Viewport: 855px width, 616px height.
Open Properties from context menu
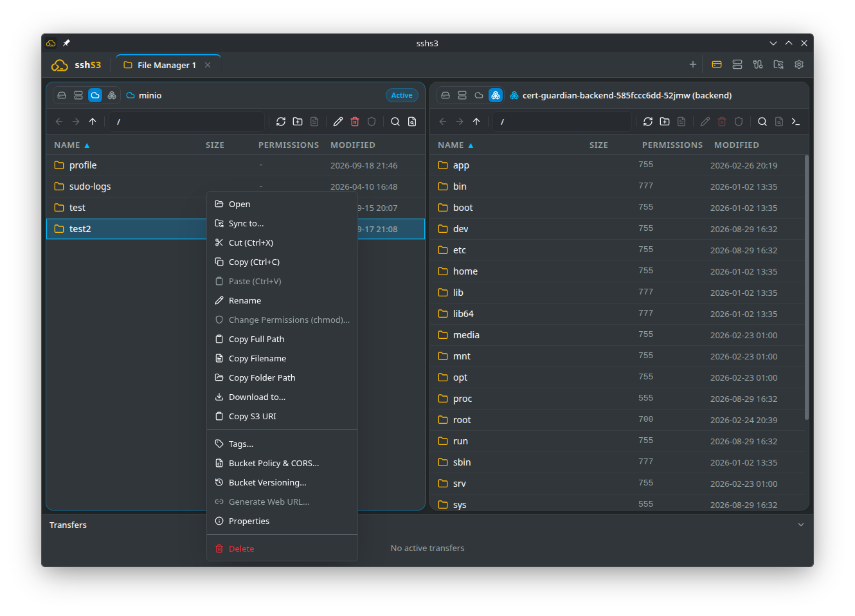(x=282, y=521)
